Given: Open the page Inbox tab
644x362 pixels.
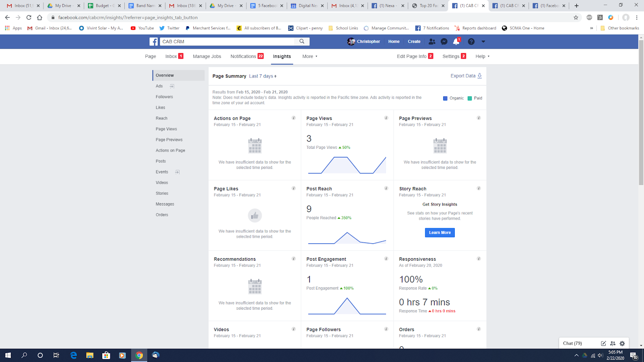Looking at the screenshot, I should click(174, 56).
